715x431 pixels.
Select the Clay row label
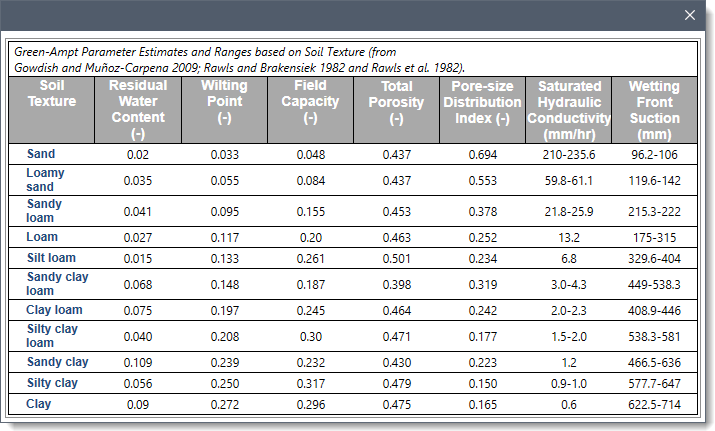tap(40, 404)
